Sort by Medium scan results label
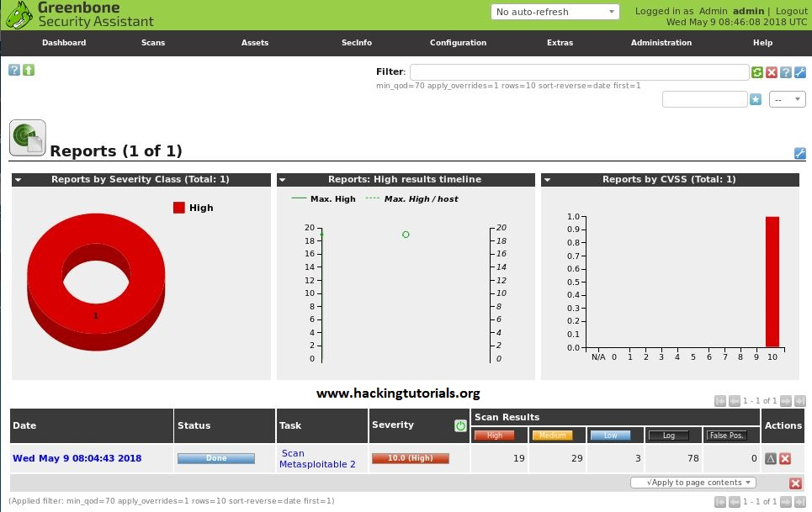Viewport: 812px width, 512px height. click(553, 435)
